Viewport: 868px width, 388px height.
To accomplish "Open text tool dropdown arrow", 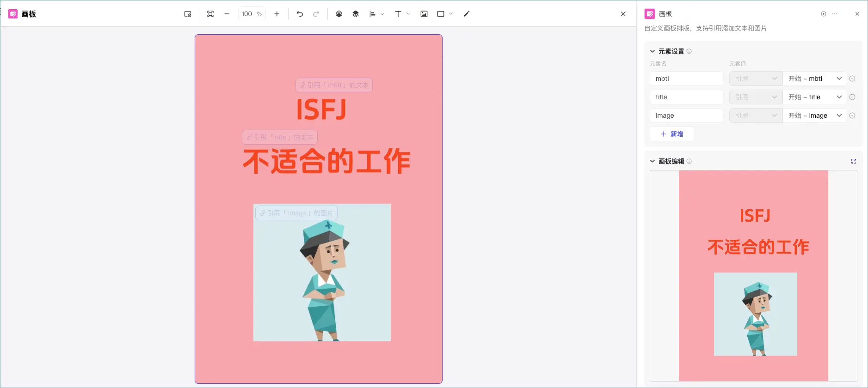I will pyautogui.click(x=408, y=14).
